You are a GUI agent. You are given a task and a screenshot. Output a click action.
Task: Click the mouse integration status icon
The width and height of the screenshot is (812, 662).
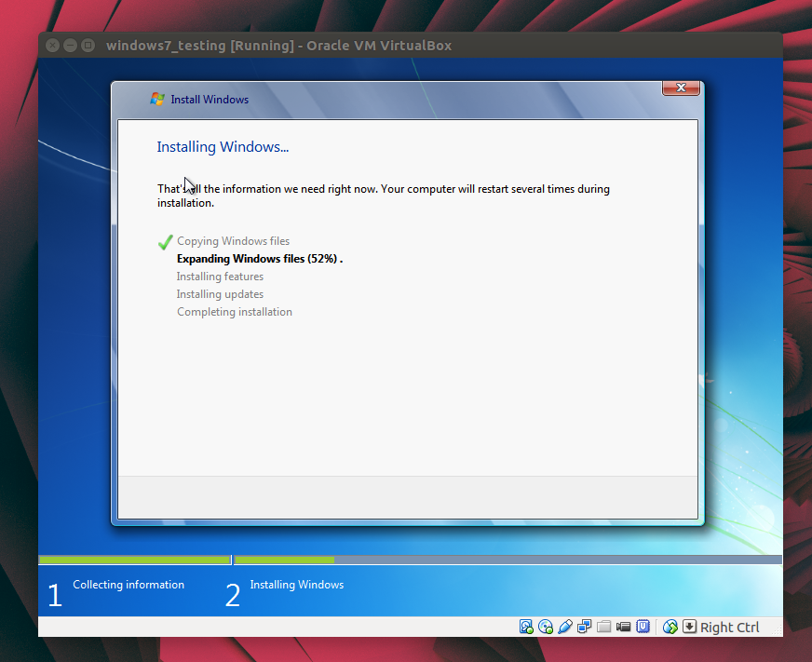click(x=670, y=627)
